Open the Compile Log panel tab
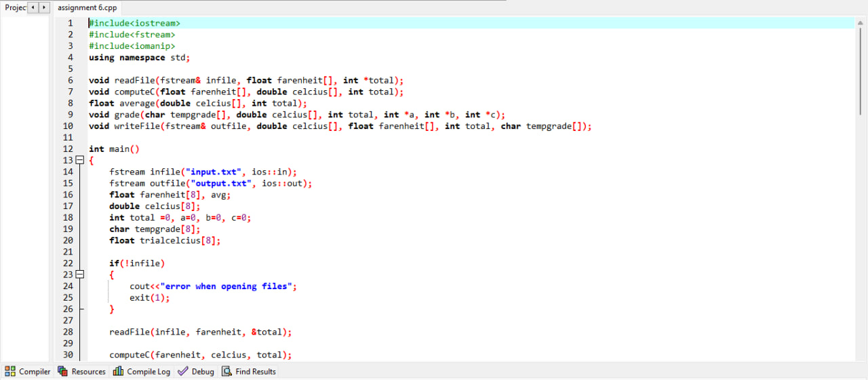868x380 pixels. [149, 371]
